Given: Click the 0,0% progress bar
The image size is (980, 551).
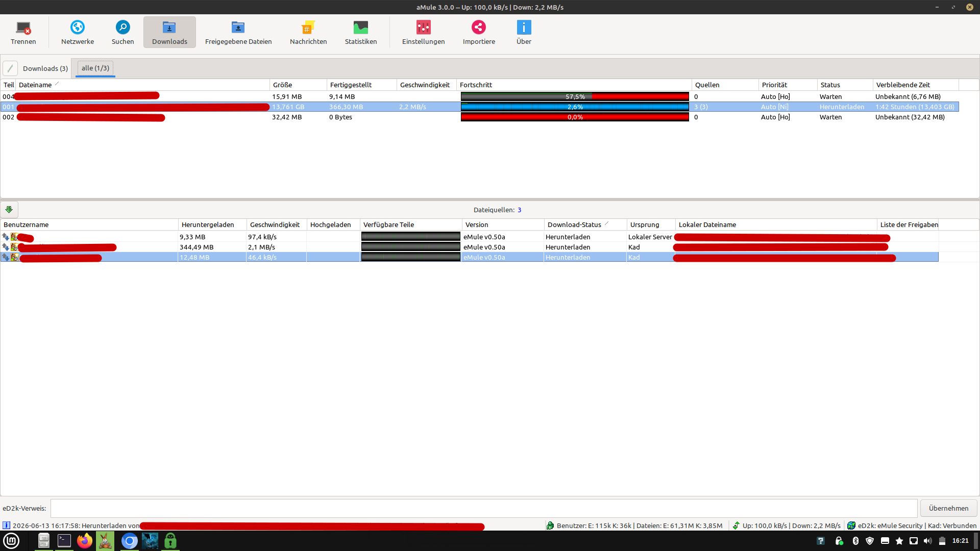Looking at the screenshot, I should click(x=575, y=117).
